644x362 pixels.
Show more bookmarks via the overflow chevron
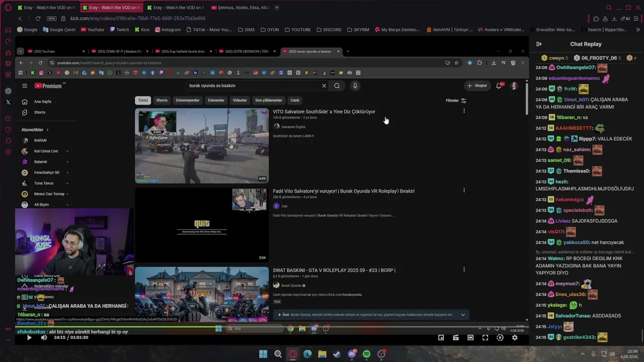tap(638, 30)
